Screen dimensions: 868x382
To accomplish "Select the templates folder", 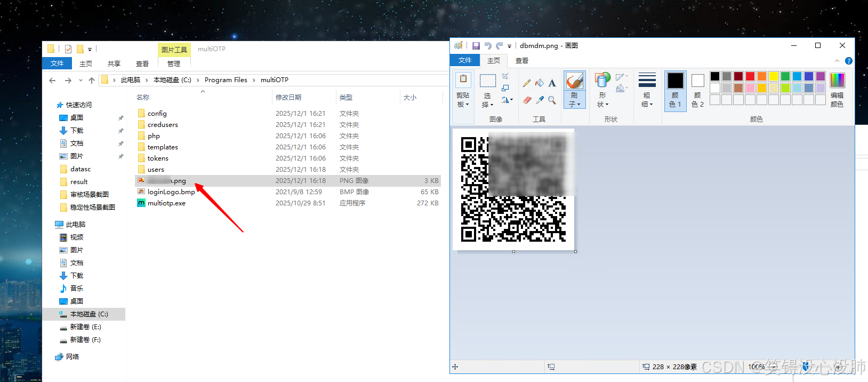I will pos(288,147).
